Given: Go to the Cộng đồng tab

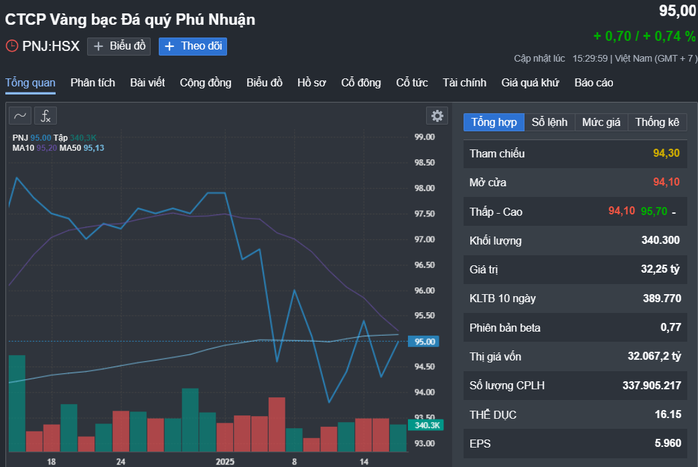Looking at the screenshot, I should click(205, 83).
